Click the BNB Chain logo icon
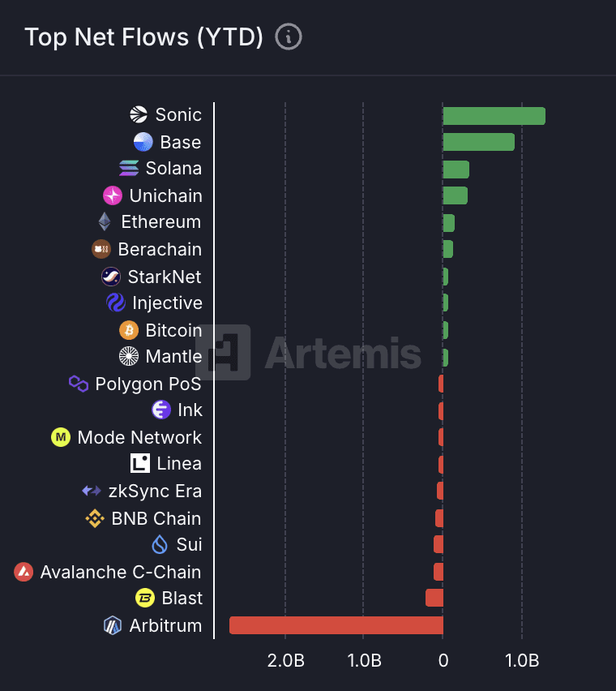Viewport: 616px width, 691px height. [95, 518]
